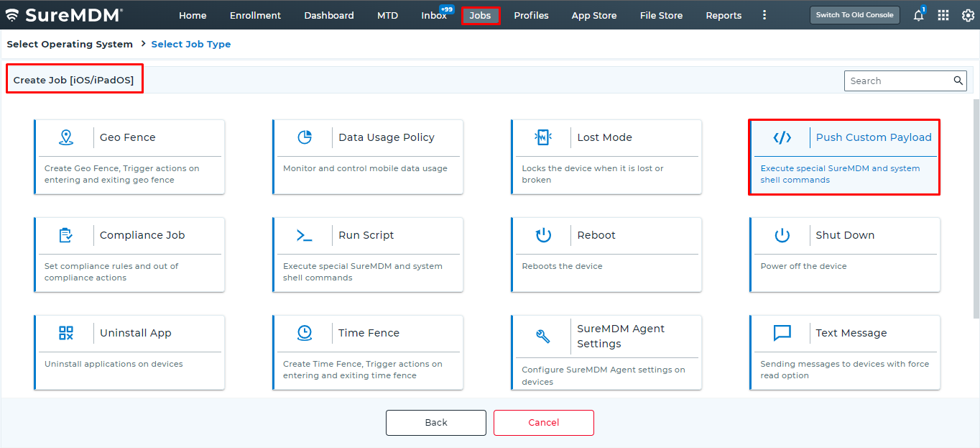
Task: Click the Run Script terminal icon
Action: coord(304,234)
